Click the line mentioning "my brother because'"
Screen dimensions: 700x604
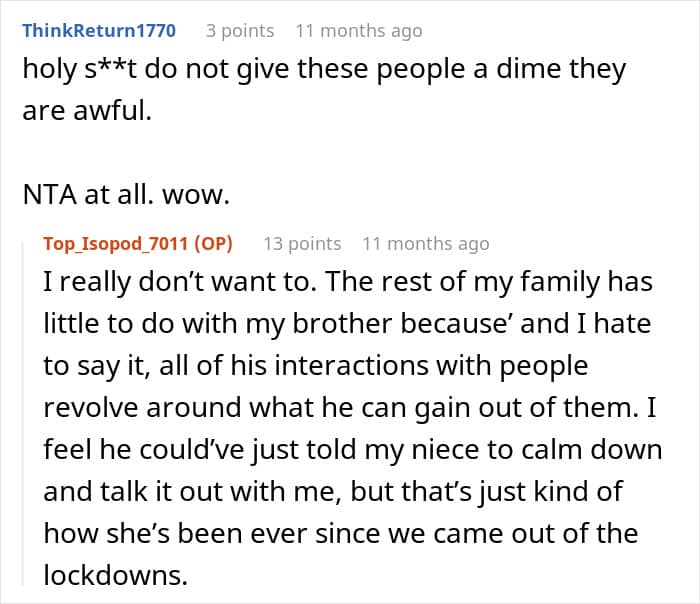tap(347, 323)
